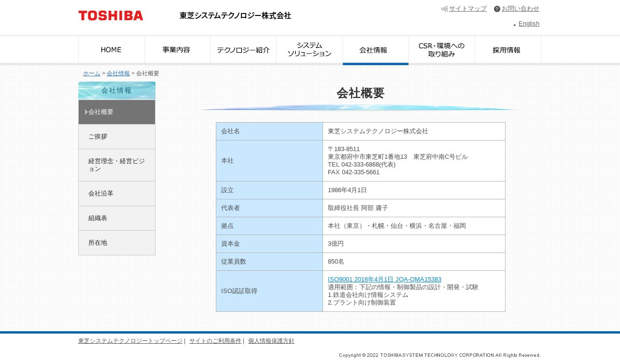Click the 資本金 table header cell
The height and width of the screenshot is (364, 620).
pyautogui.click(x=269, y=244)
